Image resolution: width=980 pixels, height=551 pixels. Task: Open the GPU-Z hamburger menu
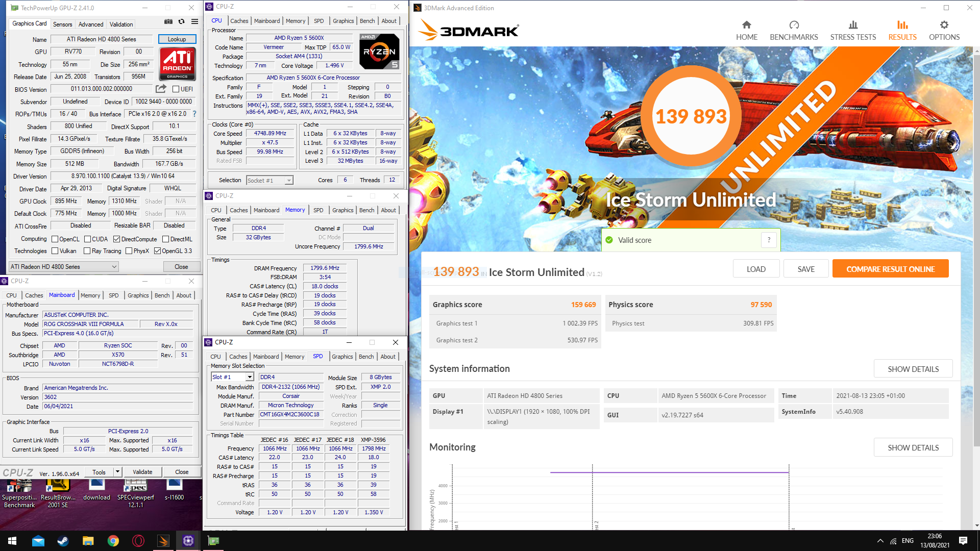(x=194, y=21)
